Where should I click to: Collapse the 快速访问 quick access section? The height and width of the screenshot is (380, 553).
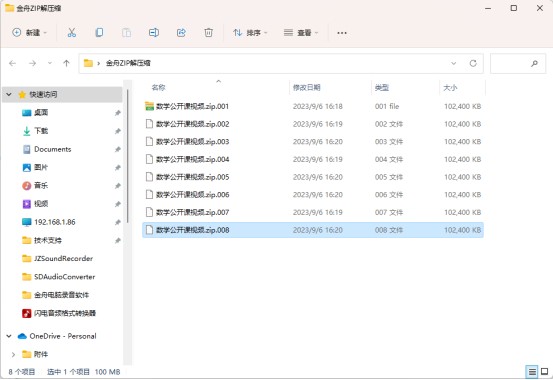(x=9, y=94)
